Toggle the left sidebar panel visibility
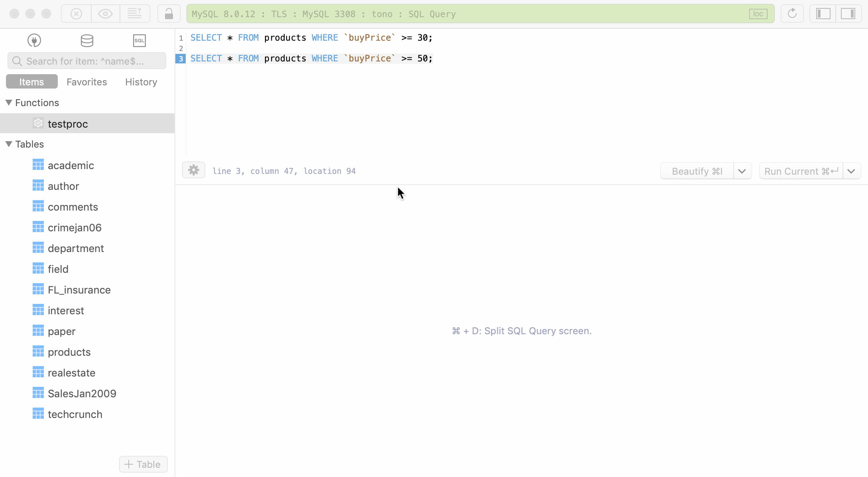Screen dimensions: 868x477 coord(822,13)
